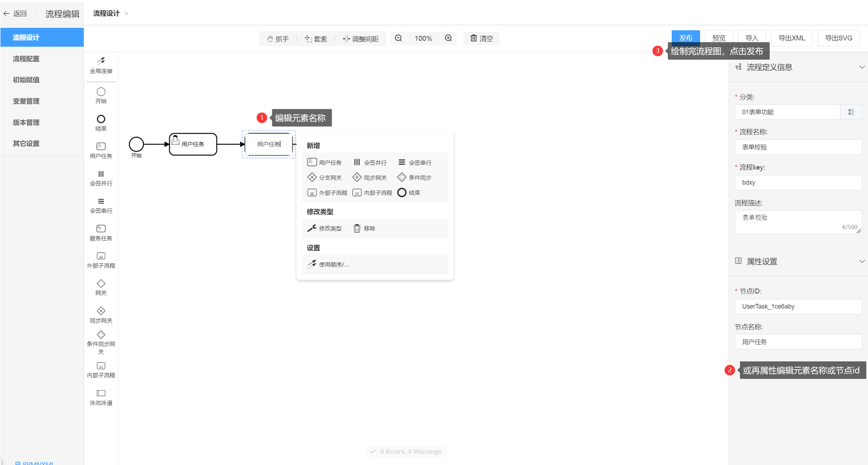Reset zoom via the 100% label
Image resolution: width=868 pixels, height=465 pixels.
pos(423,38)
